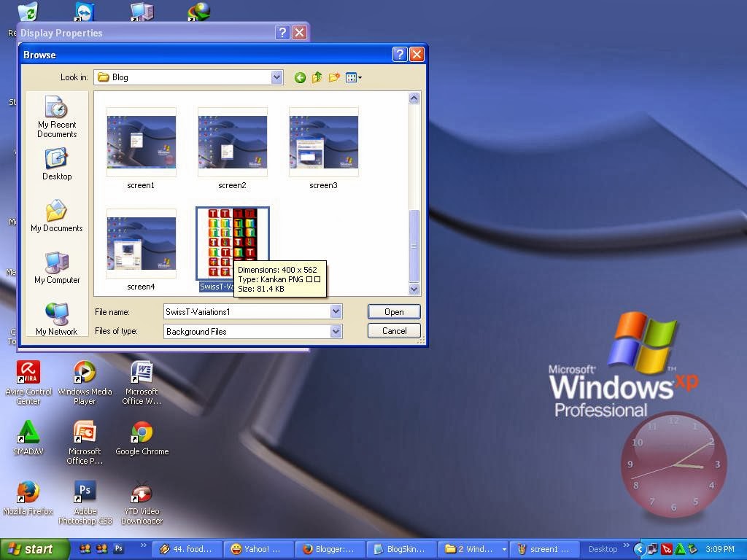Click the help question mark in Browse
The image size is (747, 560).
pyautogui.click(x=399, y=54)
